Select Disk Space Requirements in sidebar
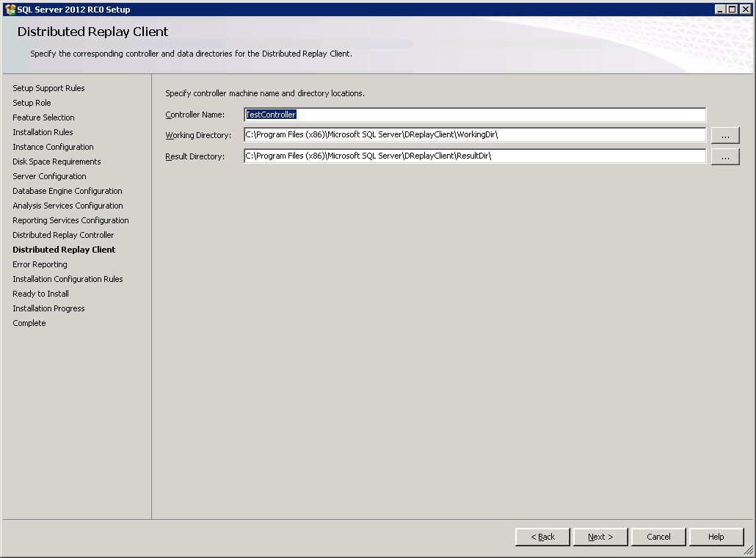756x558 pixels. 57,162
